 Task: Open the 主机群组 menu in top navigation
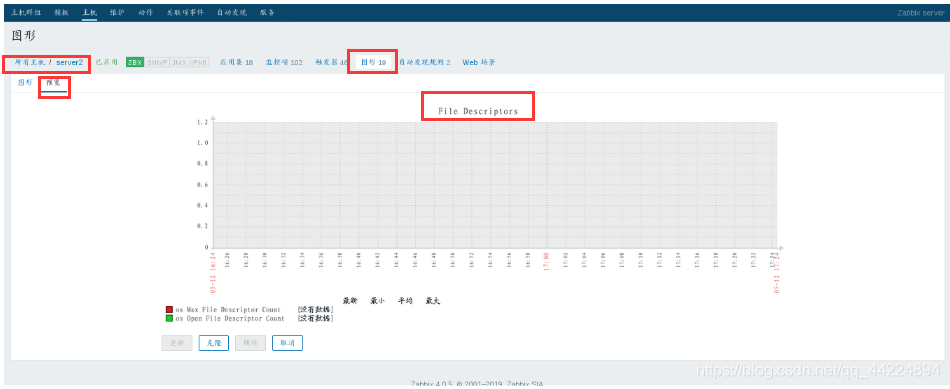pos(26,12)
